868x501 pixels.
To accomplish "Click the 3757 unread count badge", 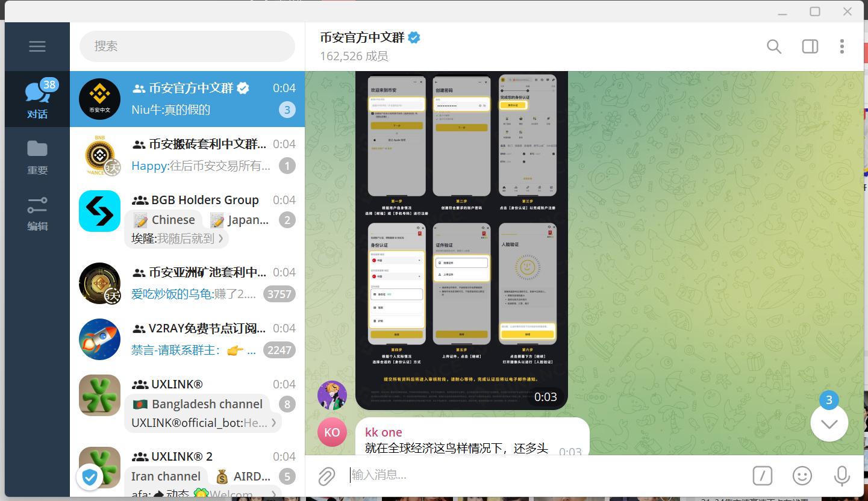I will pos(279,294).
